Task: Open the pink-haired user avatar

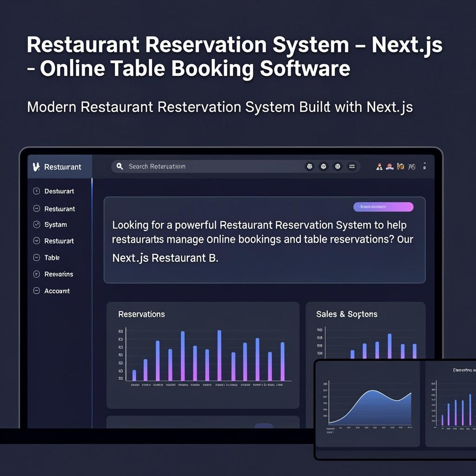Action: [390, 166]
